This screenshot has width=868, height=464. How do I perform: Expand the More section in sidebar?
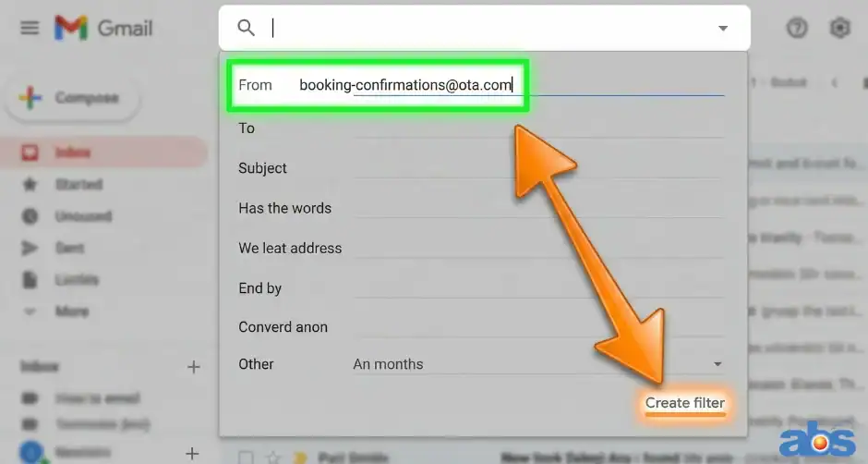[x=71, y=311]
